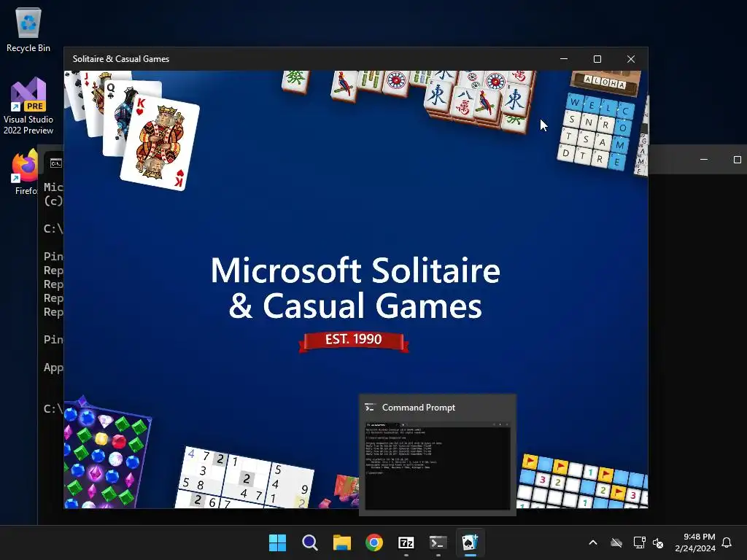Close the Solitaire & Casual Games window

pyautogui.click(x=631, y=59)
